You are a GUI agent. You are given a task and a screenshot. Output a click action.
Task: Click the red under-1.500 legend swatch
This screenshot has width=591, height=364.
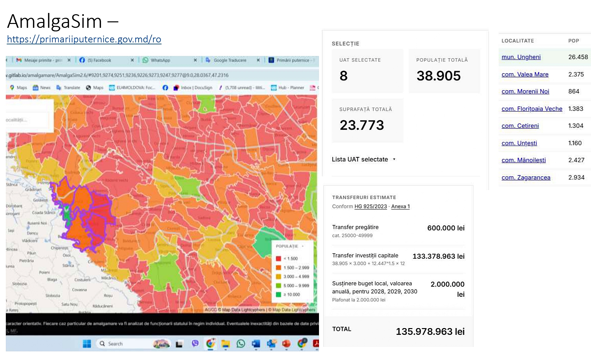click(x=278, y=259)
